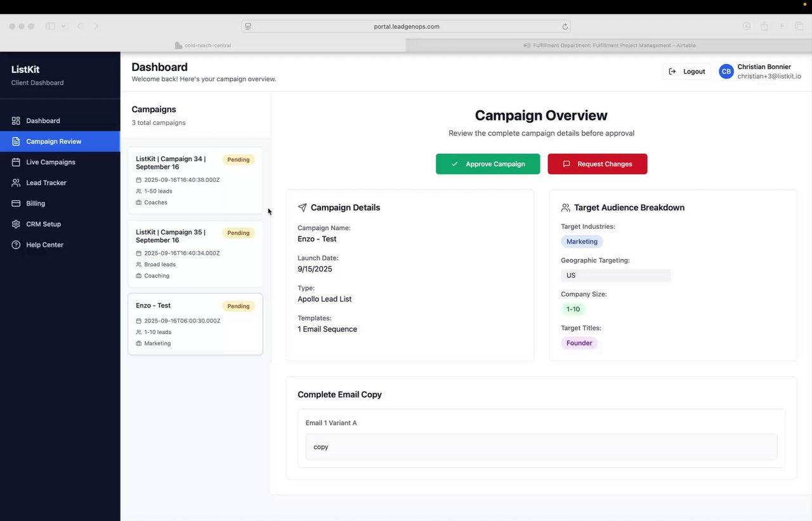Image resolution: width=812 pixels, height=521 pixels.
Task: Select ListKit Campaign 34 card
Action: 195,181
